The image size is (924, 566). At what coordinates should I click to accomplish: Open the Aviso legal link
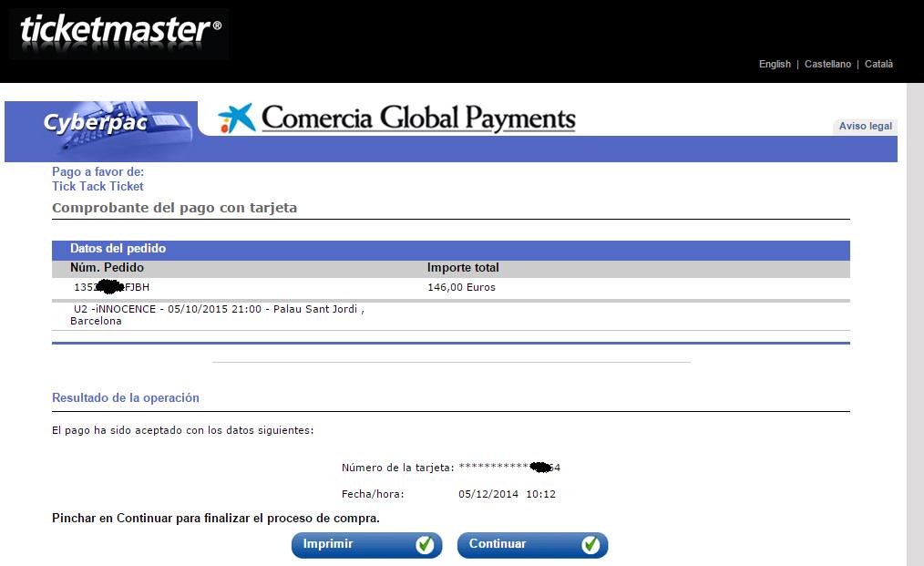(865, 126)
